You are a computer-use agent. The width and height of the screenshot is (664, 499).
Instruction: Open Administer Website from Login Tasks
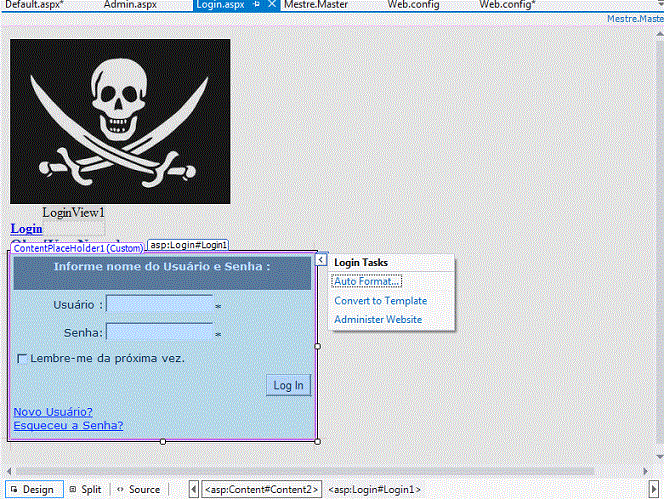pyautogui.click(x=378, y=319)
